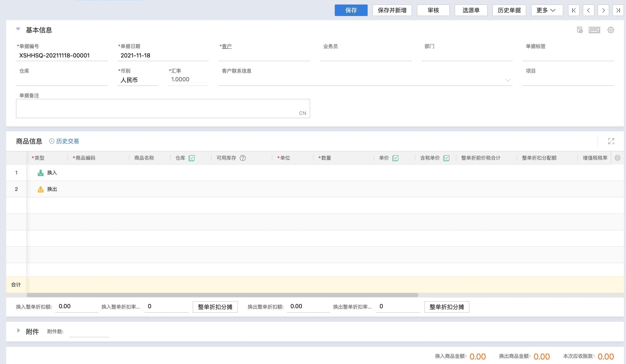Image resolution: width=626 pixels, height=364 pixels.
Task: Open the table column settings gear
Action: click(x=617, y=158)
